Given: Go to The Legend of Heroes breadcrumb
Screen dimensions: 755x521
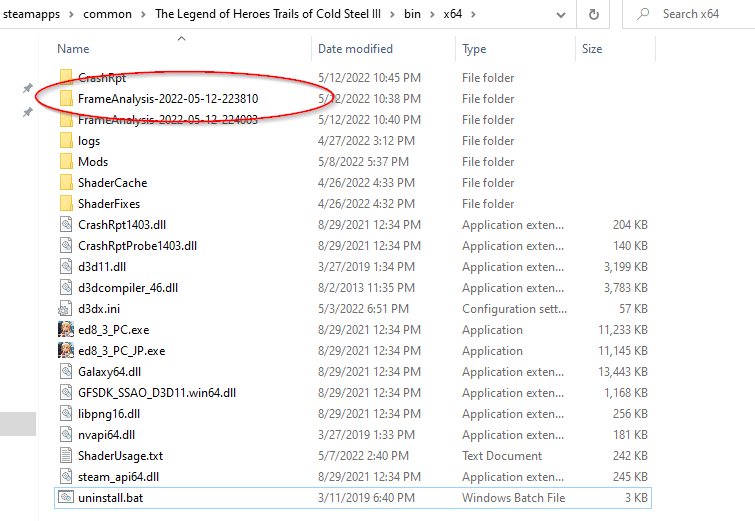Looking at the screenshot, I should [268, 14].
